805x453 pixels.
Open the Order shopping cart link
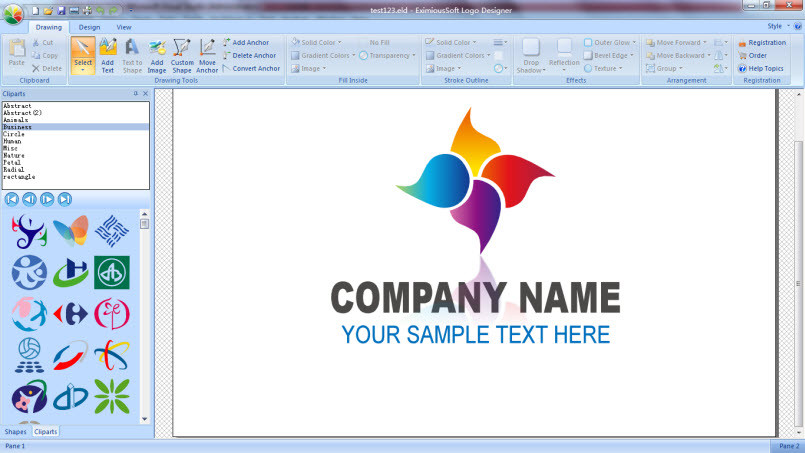(x=753, y=55)
